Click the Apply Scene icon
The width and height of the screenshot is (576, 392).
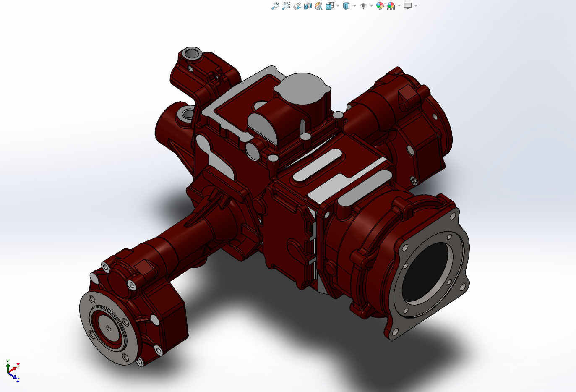click(x=391, y=6)
